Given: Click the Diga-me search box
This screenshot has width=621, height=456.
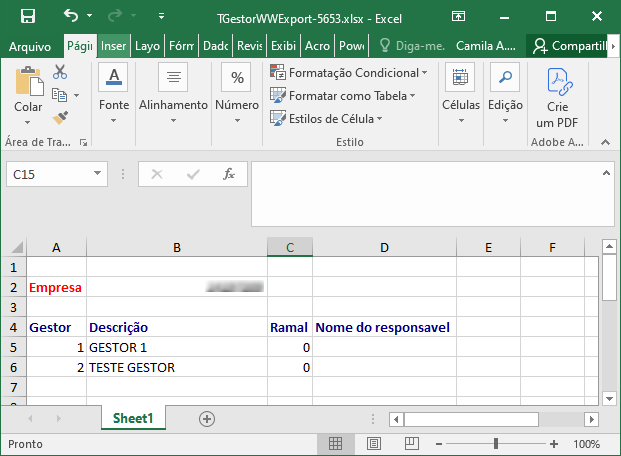Looking at the screenshot, I should click(x=412, y=46).
